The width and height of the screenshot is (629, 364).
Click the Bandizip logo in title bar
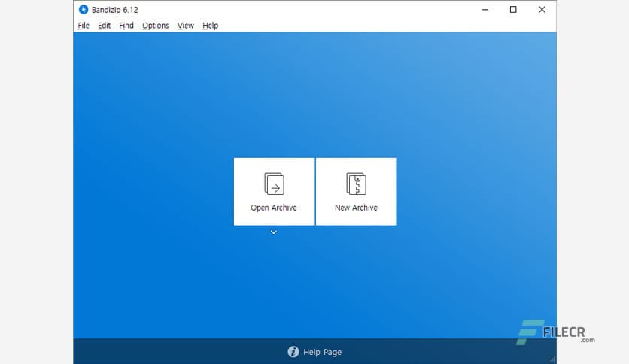(84, 9)
